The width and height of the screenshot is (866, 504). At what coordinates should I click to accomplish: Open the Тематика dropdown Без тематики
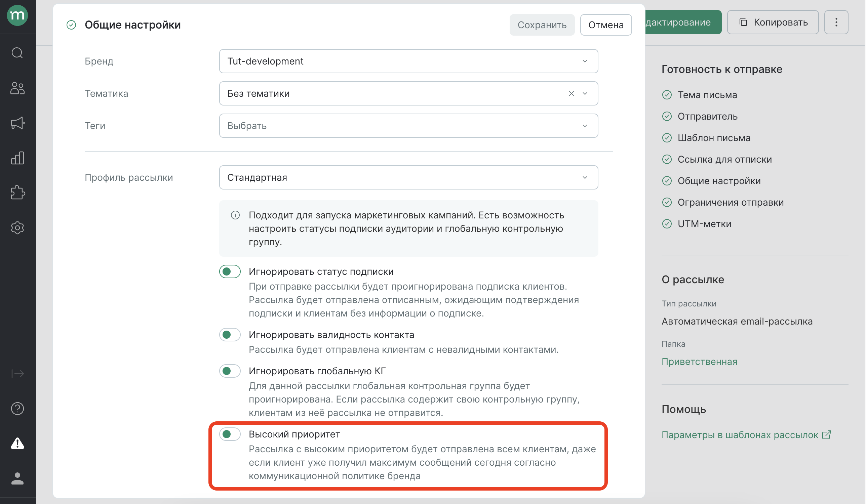tap(409, 93)
